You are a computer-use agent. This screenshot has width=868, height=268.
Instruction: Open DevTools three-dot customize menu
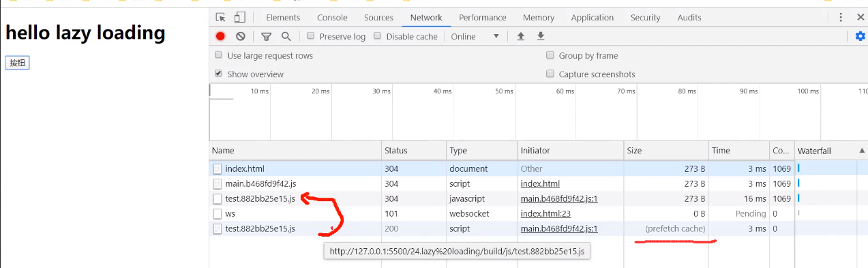(841, 18)
